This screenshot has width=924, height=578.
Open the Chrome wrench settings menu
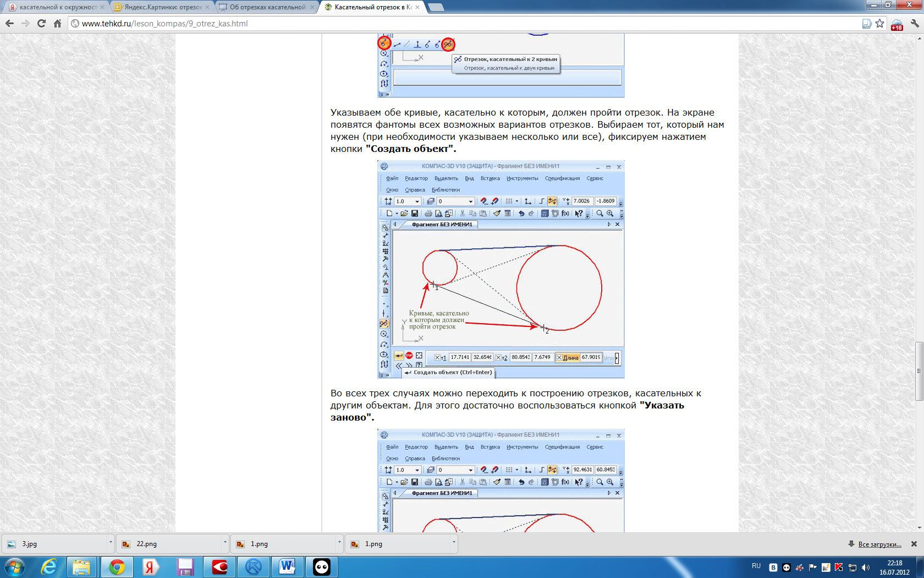pyautogui.click(x=915, y=24)
